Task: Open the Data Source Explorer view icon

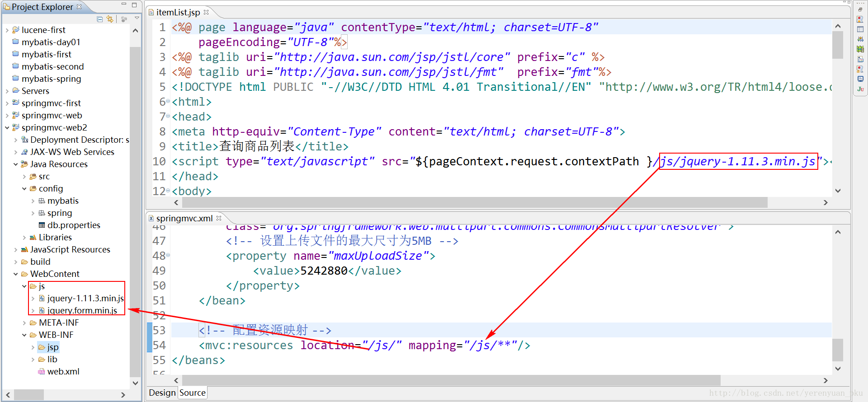Action: tap(860, 49)
